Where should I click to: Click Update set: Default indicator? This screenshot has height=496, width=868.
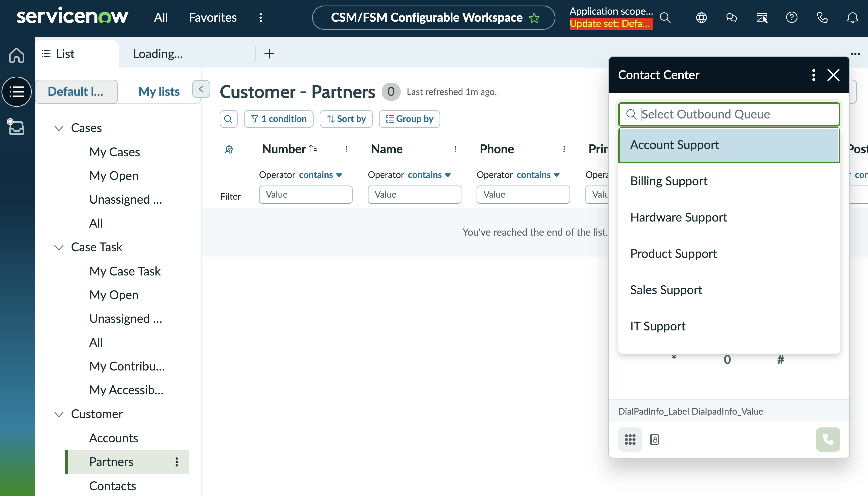point(611,24)
